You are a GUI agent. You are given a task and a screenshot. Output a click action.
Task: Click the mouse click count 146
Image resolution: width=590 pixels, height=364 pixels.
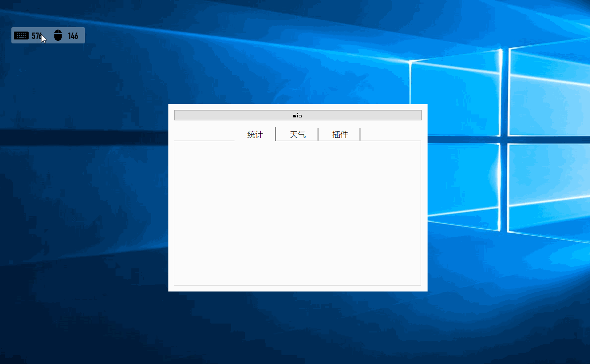click(x=73, y=36)
